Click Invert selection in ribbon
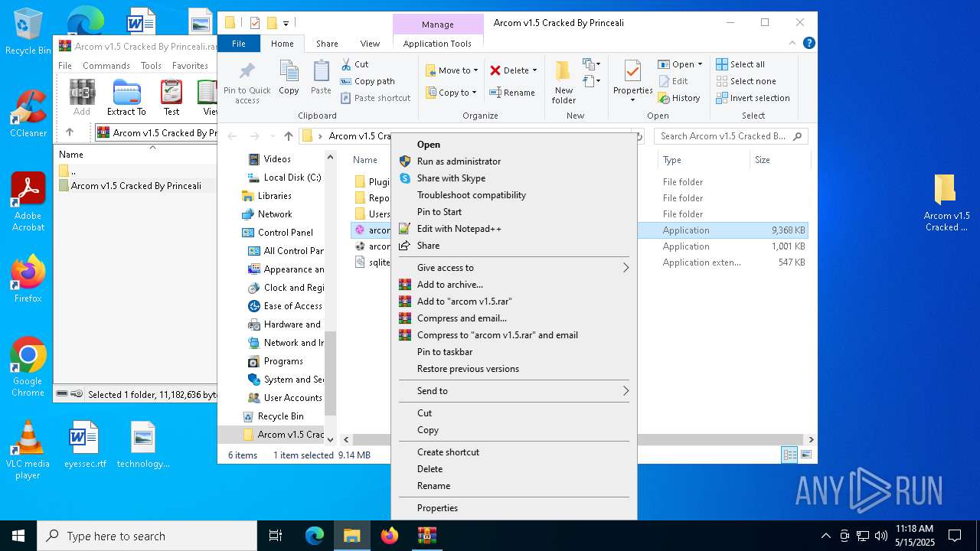 pyautogui.click(x=753, y=98)
